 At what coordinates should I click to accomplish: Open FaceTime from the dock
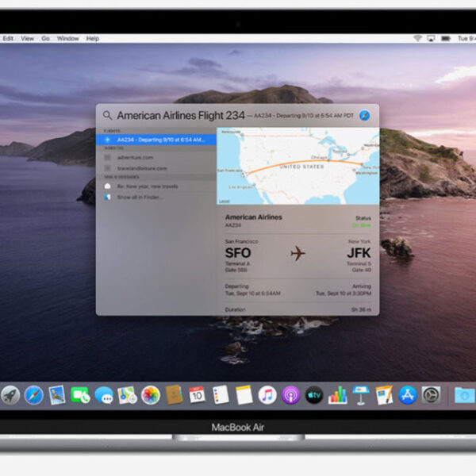click(x=80, y=395)
